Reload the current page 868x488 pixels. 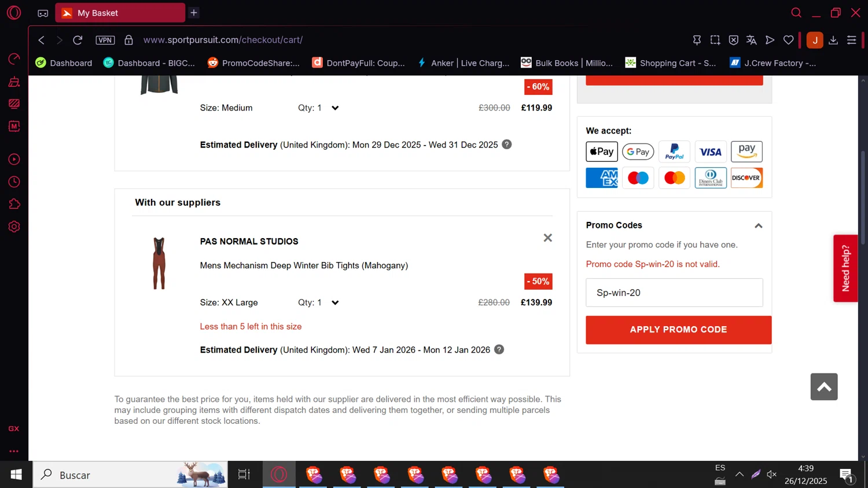(x=78, y=40)
